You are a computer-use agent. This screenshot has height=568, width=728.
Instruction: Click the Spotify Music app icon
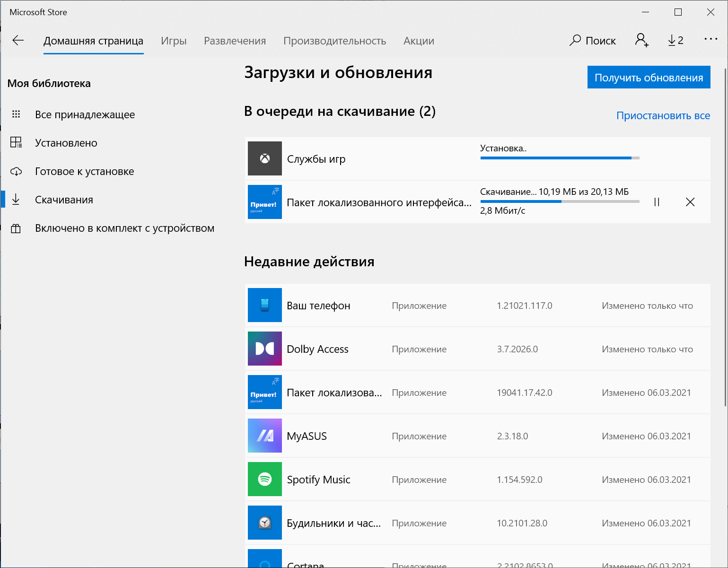click(x=265, y=479)
